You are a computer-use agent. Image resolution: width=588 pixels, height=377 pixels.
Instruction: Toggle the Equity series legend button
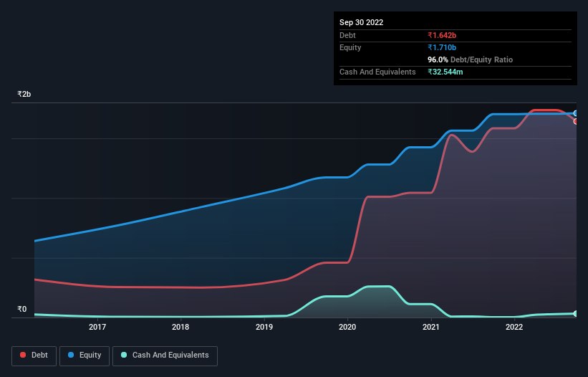click(85, 355)
